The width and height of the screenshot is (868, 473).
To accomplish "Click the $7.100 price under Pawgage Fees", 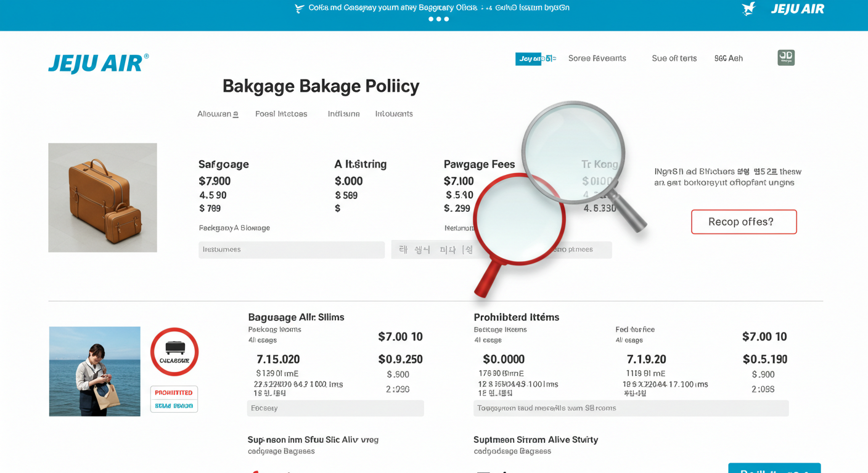I will coord(459,181).
